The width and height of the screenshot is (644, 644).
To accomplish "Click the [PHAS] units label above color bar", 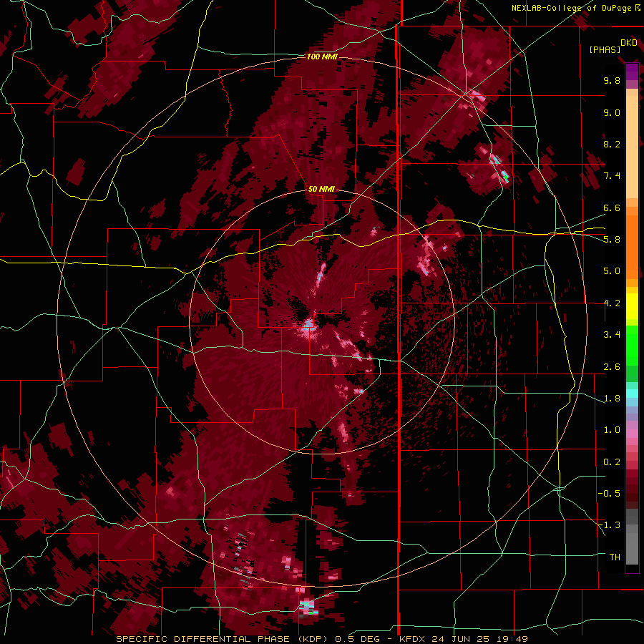I will 605,49.
